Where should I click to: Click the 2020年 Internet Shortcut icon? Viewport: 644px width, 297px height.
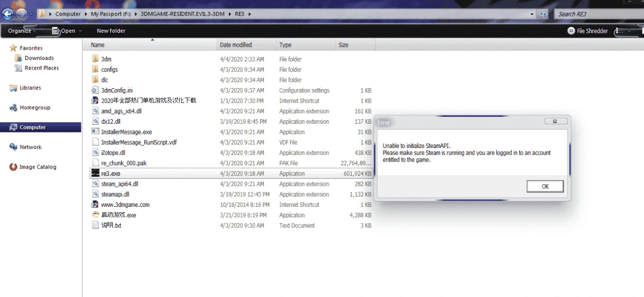[96, 101]
